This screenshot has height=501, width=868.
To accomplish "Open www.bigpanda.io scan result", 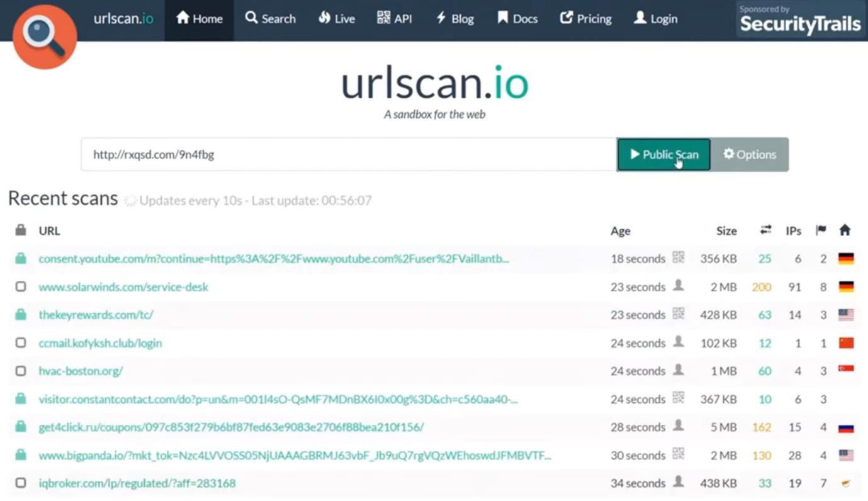I will click(x=295, y=455).
